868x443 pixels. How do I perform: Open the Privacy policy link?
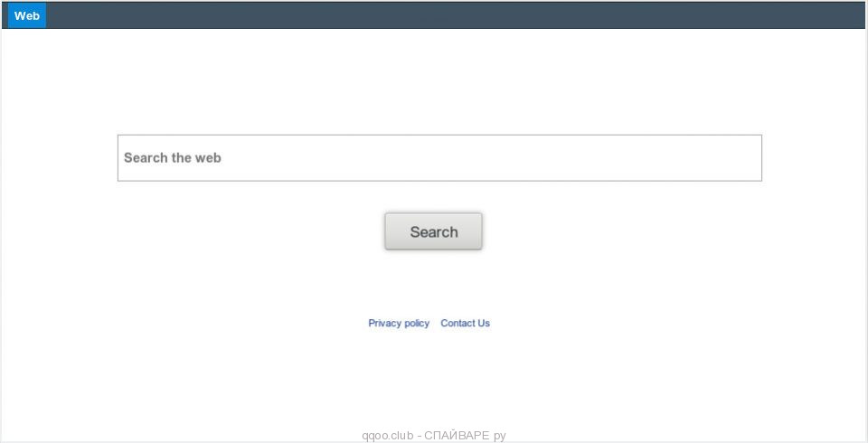399,324
